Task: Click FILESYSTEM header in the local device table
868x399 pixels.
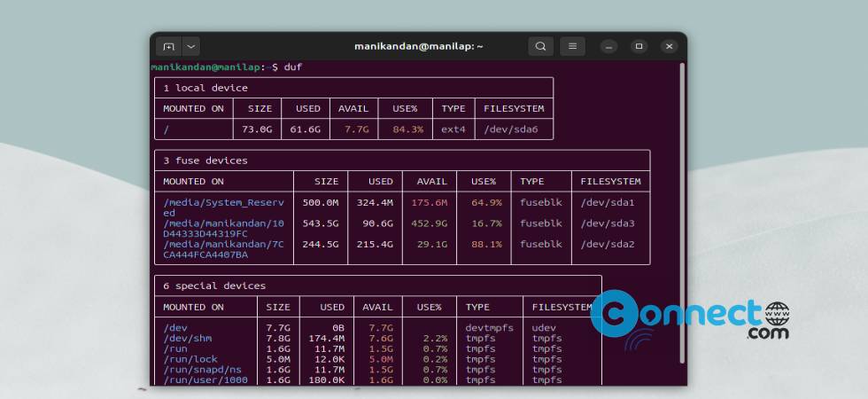Action: point(514,108)
